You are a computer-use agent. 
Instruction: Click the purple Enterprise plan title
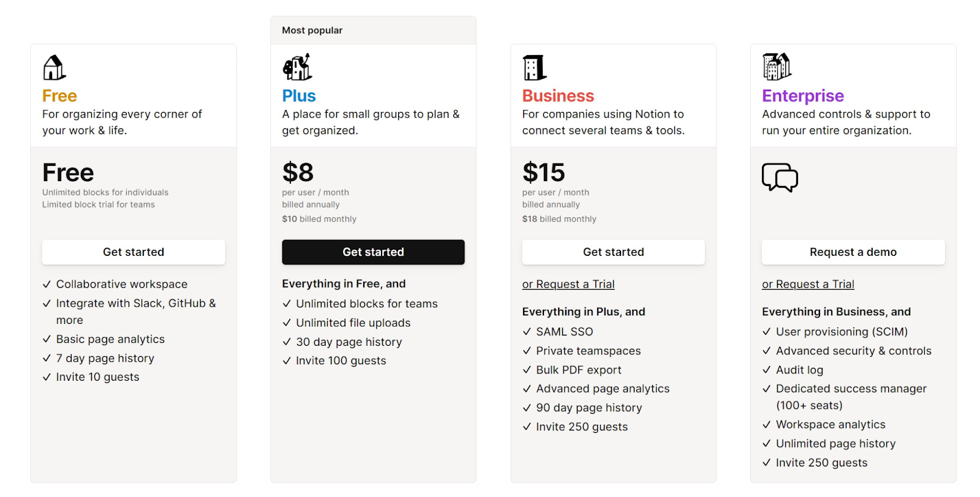click(802, 96)
